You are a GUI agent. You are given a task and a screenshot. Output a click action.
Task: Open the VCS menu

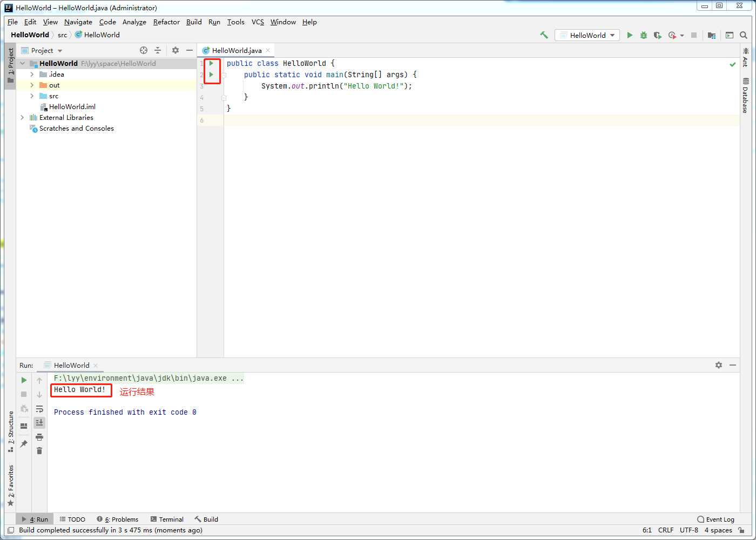[x=258, y=22]
